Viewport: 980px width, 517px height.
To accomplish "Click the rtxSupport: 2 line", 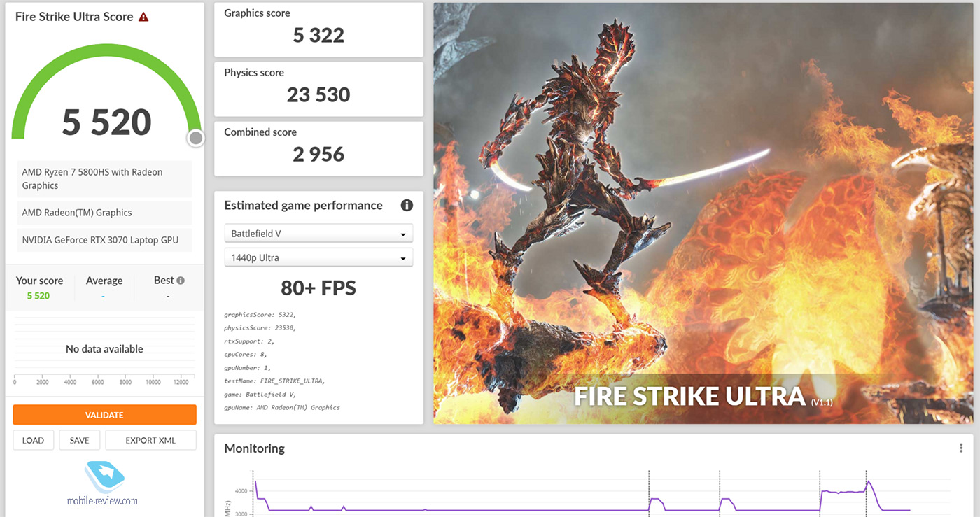I will pyautogui.click(x=249, y=341).
